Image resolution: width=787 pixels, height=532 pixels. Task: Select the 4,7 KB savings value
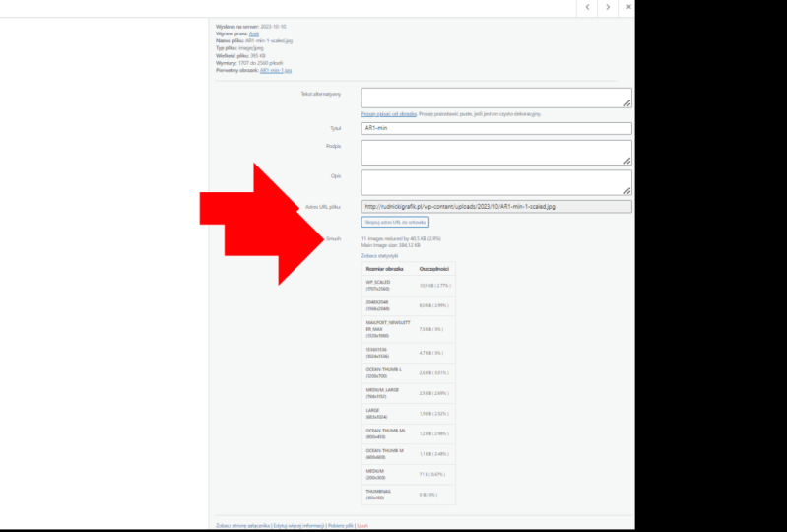tap(431, 353)
